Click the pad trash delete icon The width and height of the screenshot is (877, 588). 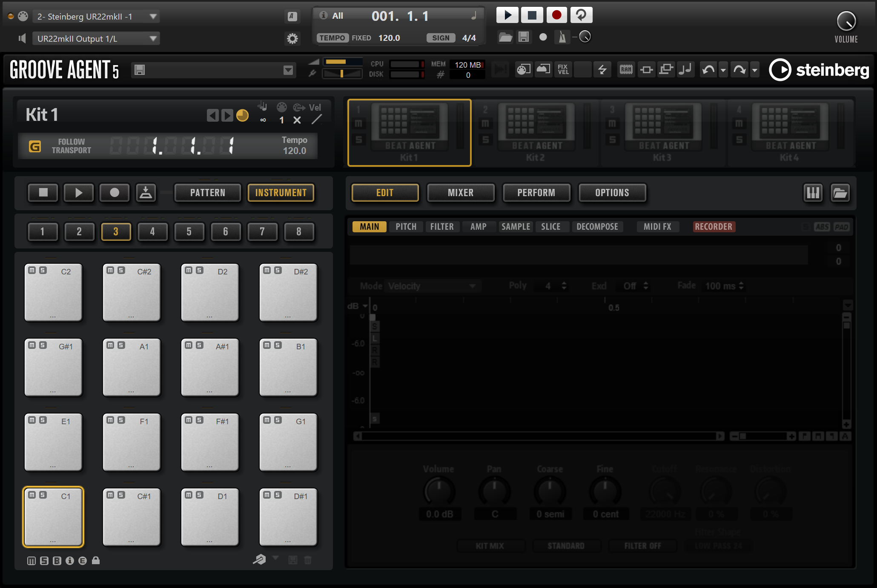pyautogui.click(x=308, y=560)
